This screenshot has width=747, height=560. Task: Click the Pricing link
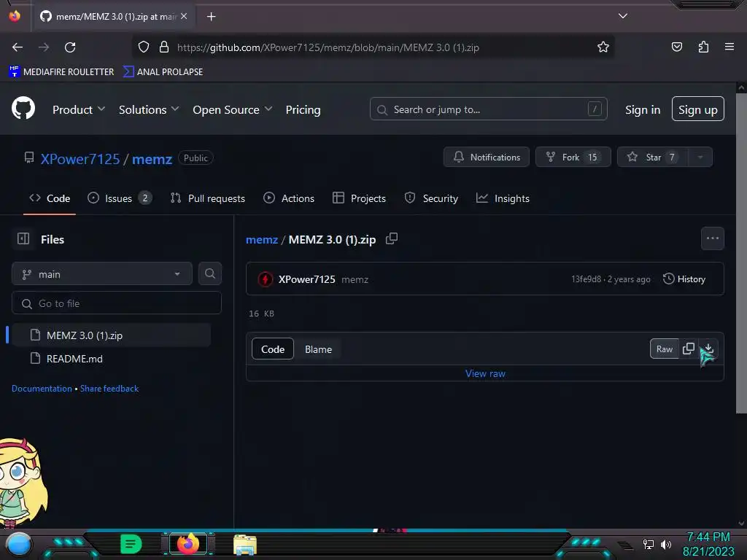pos(303,109)
